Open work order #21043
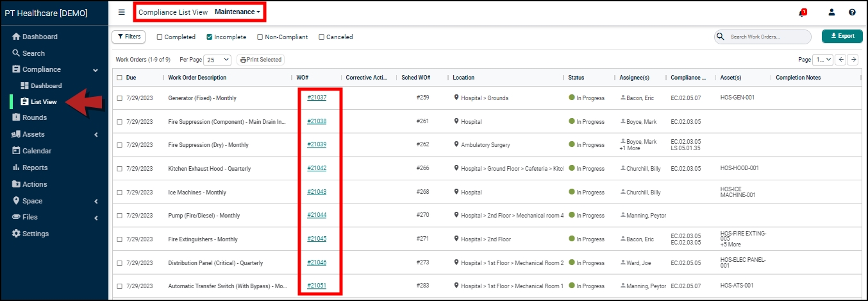 pos(317,192)
